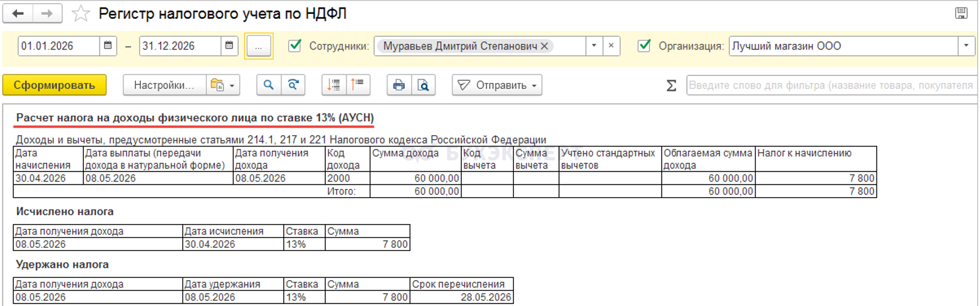Go back with the left arrow button
Screen dimensions: 980x306
tap(19, 13)
